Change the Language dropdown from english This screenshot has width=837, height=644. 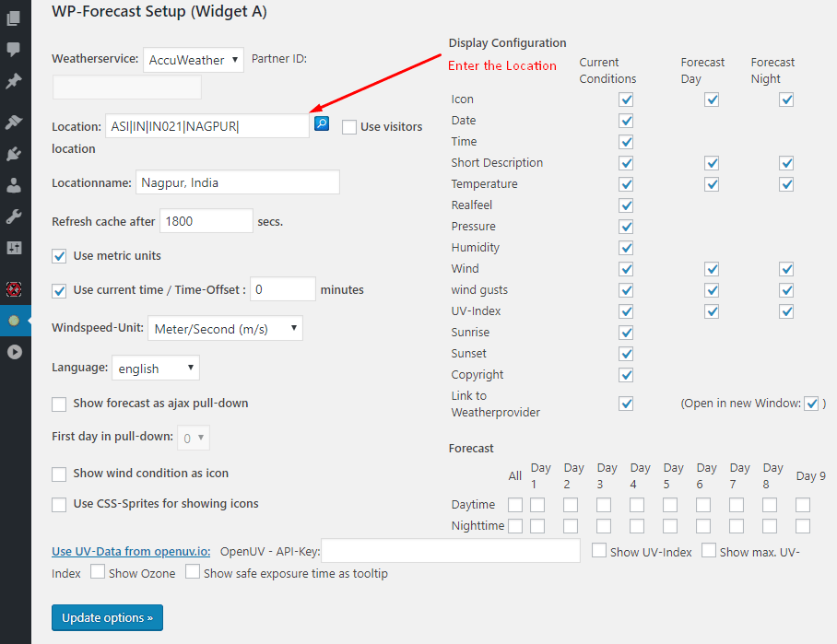pos(155,368)
